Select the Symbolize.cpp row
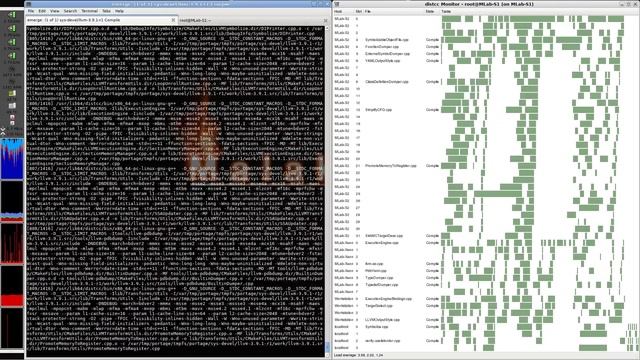Viewport: 640px width, 360px height. tap(486, 327)
